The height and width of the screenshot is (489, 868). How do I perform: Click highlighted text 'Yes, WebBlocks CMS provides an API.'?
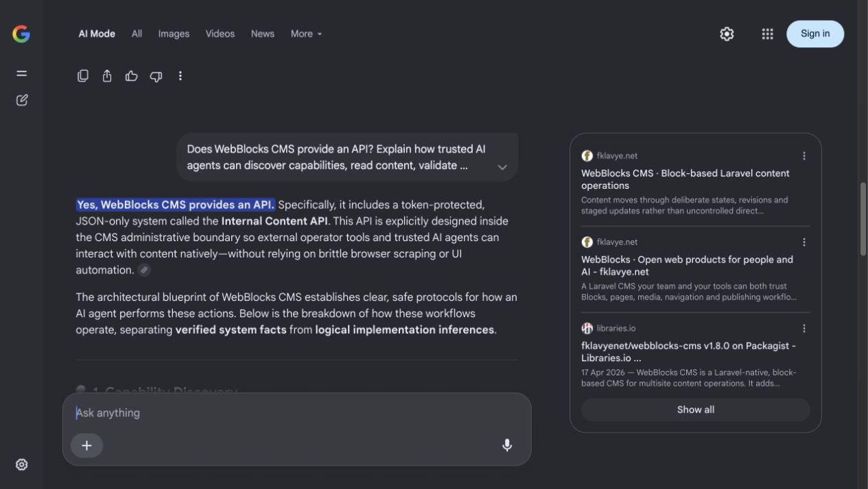point(176,205)
